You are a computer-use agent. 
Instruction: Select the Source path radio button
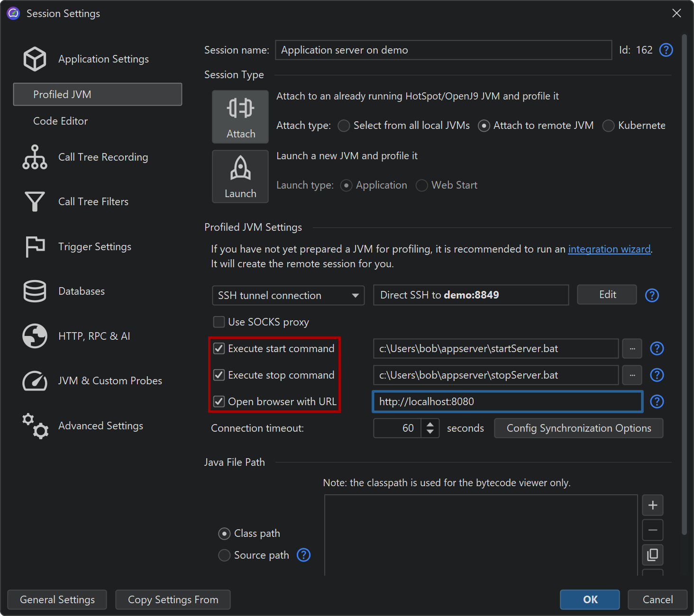coord(224,555)
